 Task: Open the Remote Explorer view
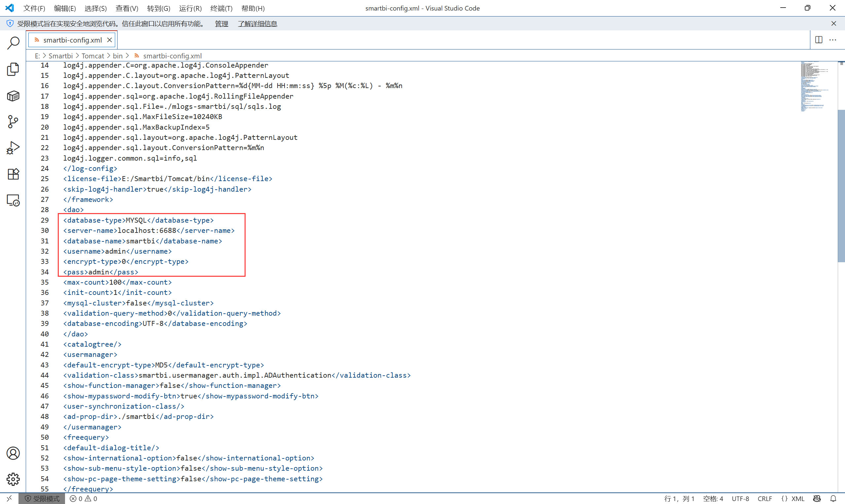tap(13, 200)
